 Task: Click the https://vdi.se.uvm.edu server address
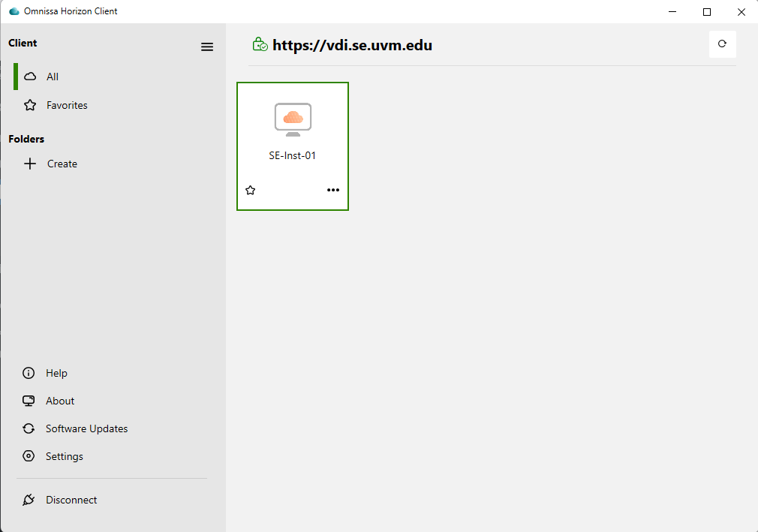(352, 45)
